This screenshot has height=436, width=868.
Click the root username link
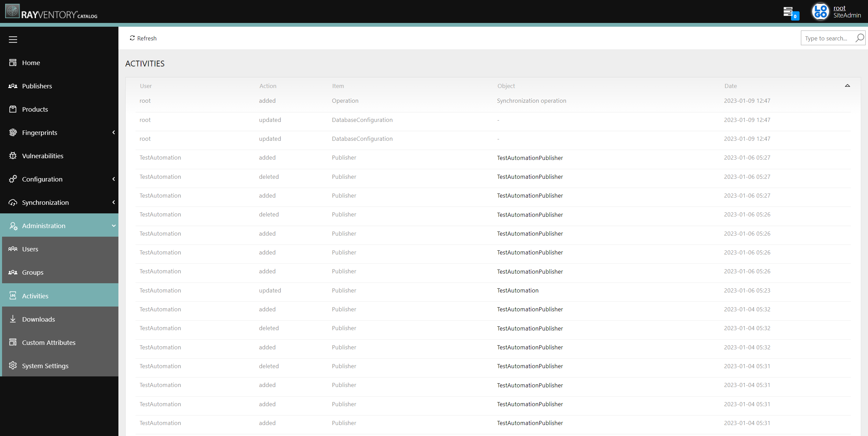pyautogui.click(x=839, y=8)
